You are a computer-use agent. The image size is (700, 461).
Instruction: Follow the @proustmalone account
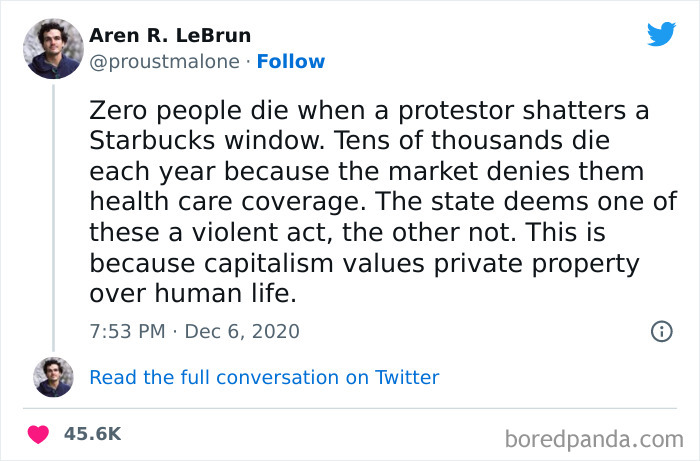coord(291,61)
